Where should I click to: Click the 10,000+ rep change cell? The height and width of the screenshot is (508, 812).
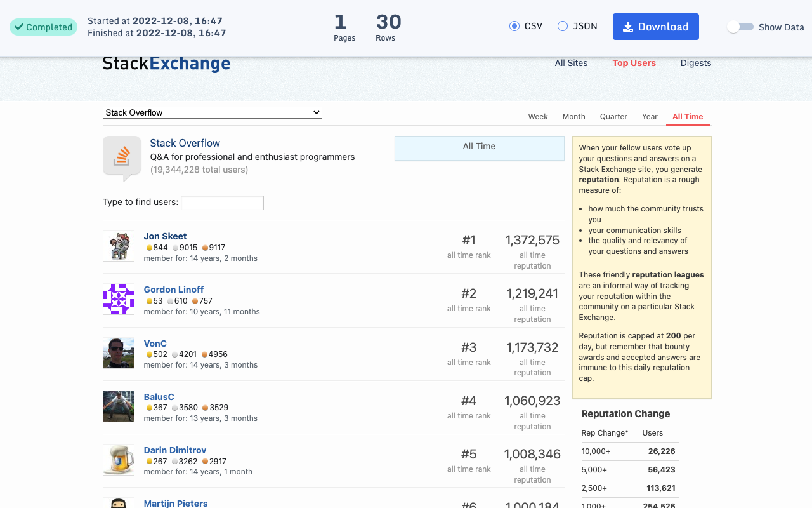pyautogui.click(x=610, y=451)
